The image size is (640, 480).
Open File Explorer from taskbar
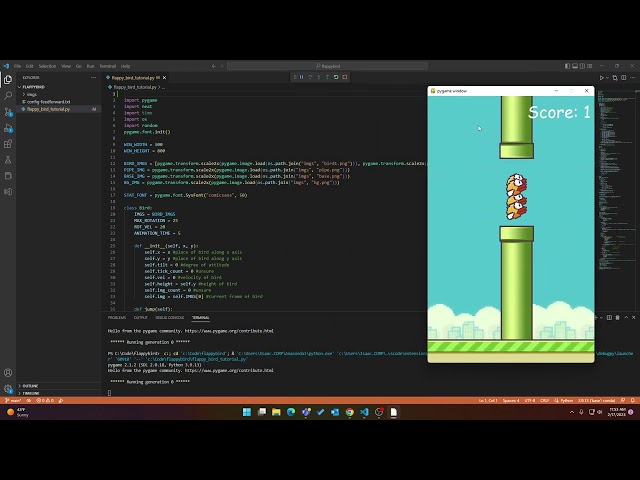click(276, 412)
